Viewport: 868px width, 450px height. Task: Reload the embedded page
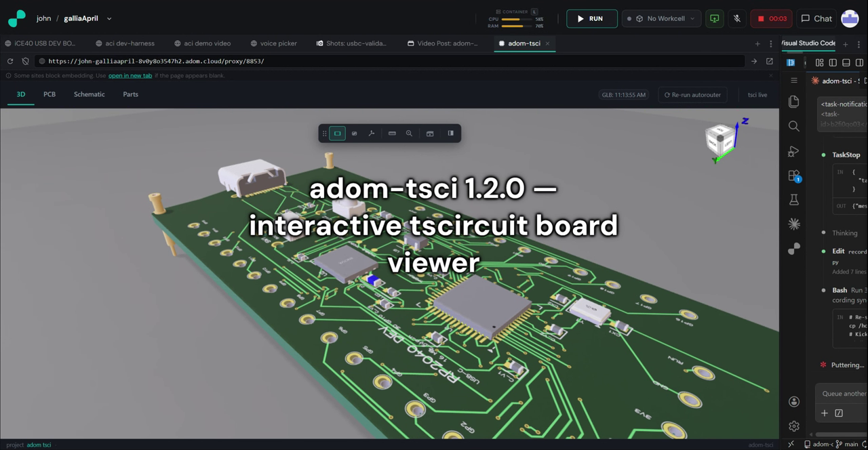click(x=10, y=61)
